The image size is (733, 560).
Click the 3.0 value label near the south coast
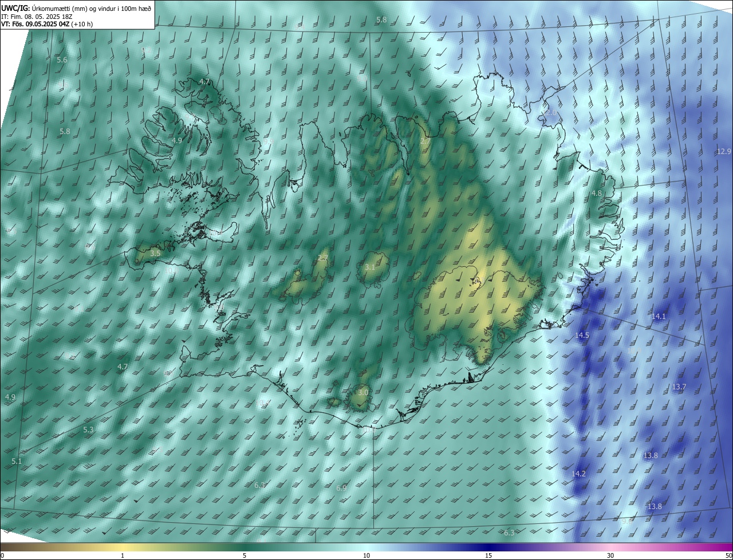(363, 392)
